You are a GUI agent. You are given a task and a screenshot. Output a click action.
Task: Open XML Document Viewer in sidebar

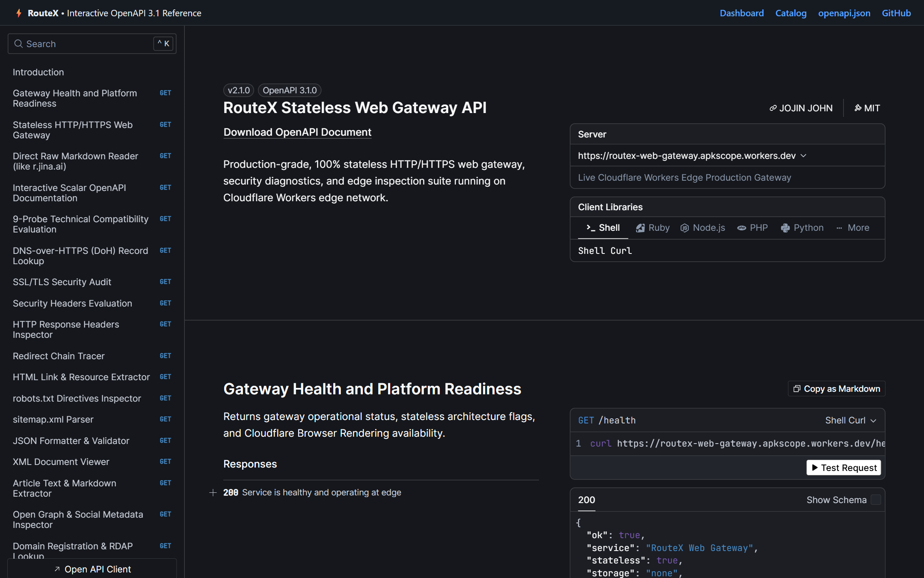click(92, 462)
